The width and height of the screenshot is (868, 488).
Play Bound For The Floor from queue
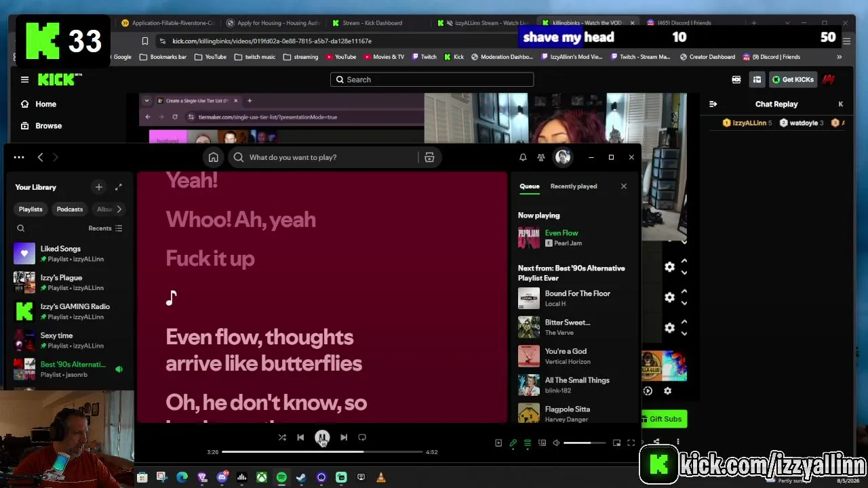(x=575, y=298)
